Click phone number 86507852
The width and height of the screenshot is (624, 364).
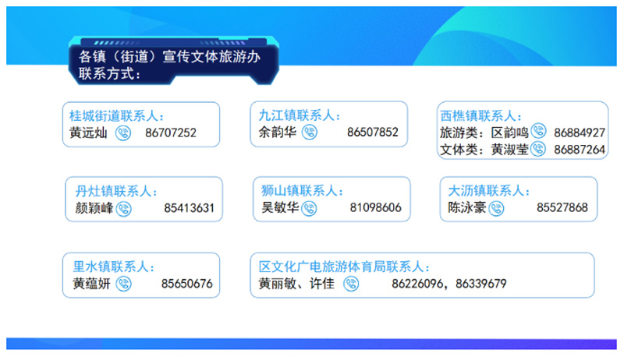tap(373, 132)
